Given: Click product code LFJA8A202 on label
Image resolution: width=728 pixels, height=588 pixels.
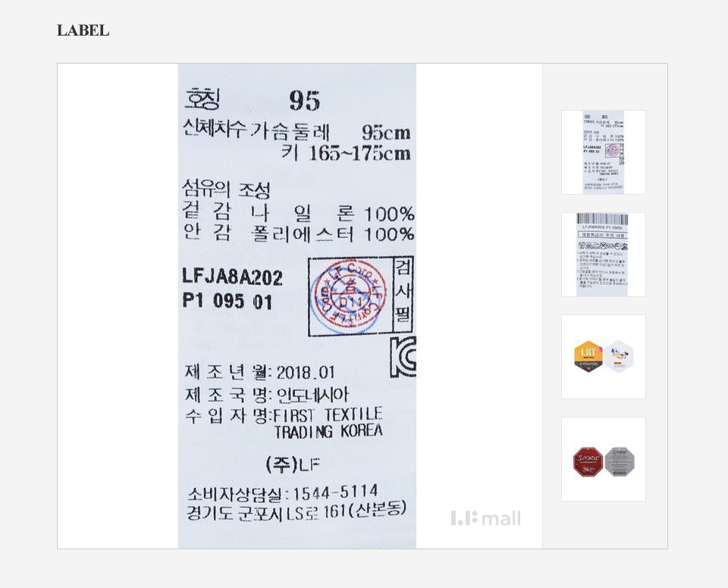Looking at the screenshot, I should pos(232,277).
